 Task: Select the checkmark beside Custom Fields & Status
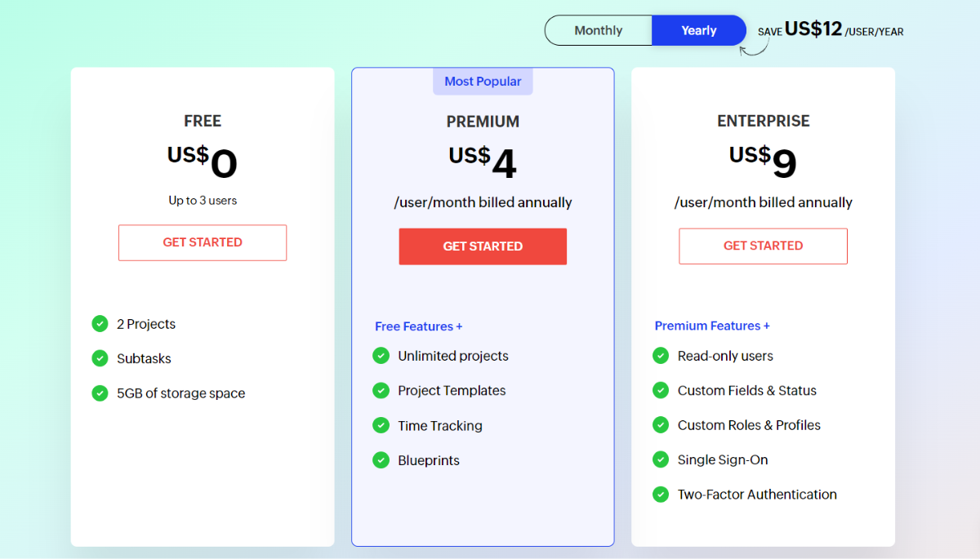(x=661, y=390)
